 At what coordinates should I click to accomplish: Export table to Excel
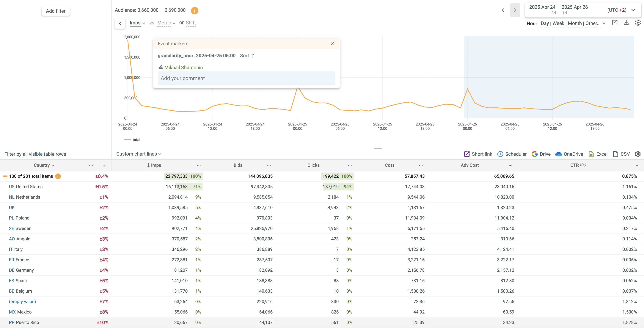pos(598,154)
